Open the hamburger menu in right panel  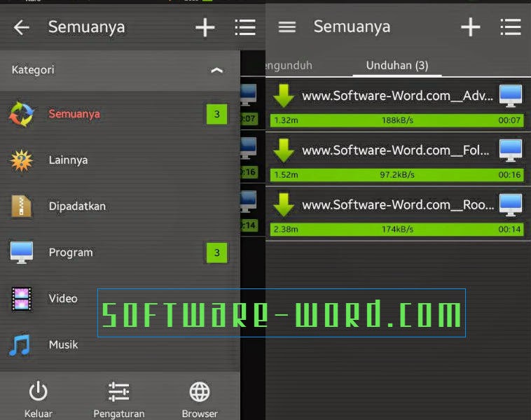click(287, 27)
